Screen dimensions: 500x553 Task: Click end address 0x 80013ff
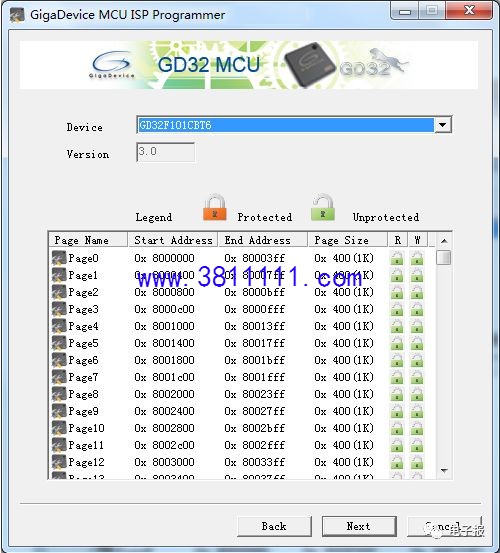coord(255,326)
